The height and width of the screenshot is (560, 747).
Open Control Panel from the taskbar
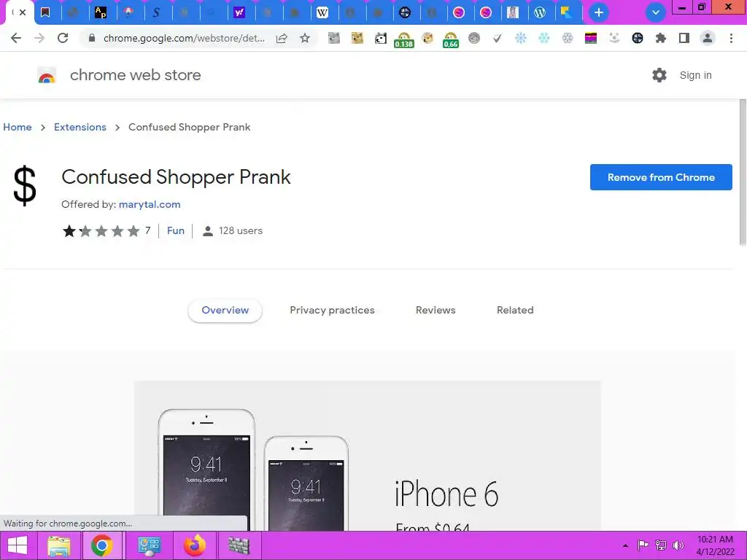149,545
